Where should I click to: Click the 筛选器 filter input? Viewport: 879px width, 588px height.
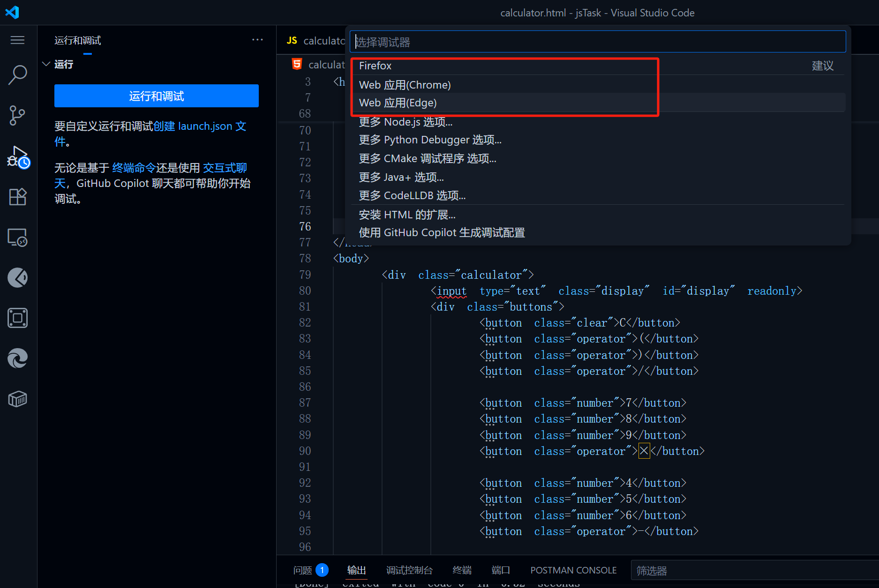point(755,571)
